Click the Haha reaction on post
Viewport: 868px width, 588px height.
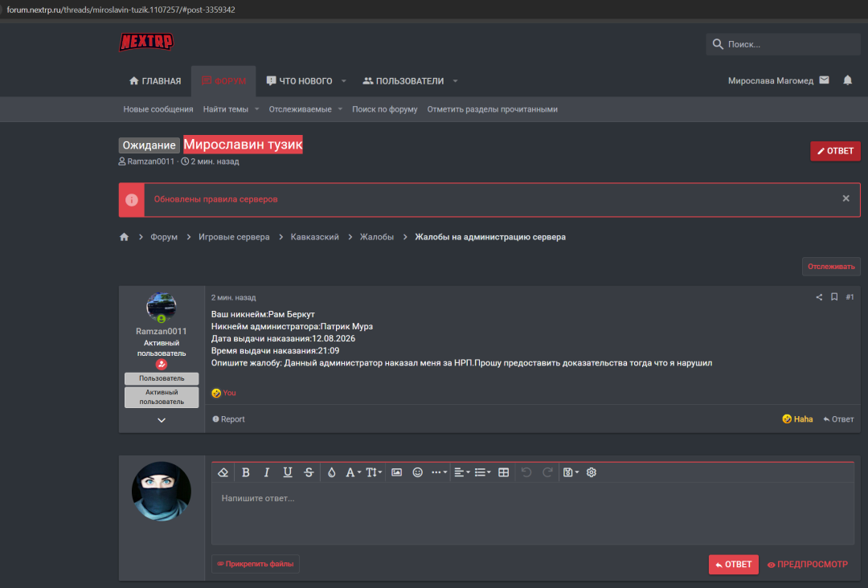point(797,419)
